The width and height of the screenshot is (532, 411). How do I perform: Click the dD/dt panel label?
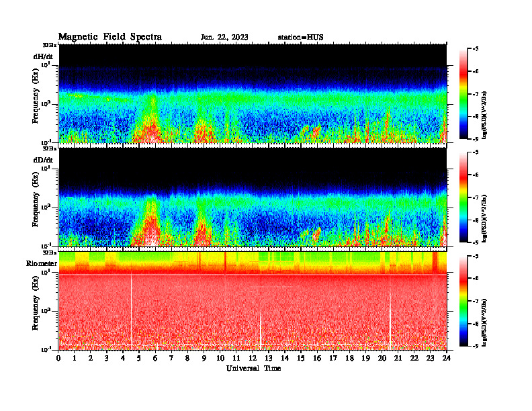pyautogui.click(x=43, y=160)
